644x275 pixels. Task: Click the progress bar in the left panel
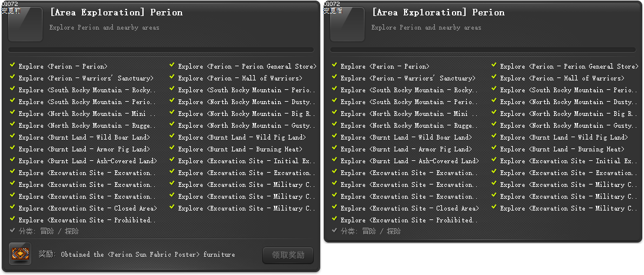[x=161, y=50]
